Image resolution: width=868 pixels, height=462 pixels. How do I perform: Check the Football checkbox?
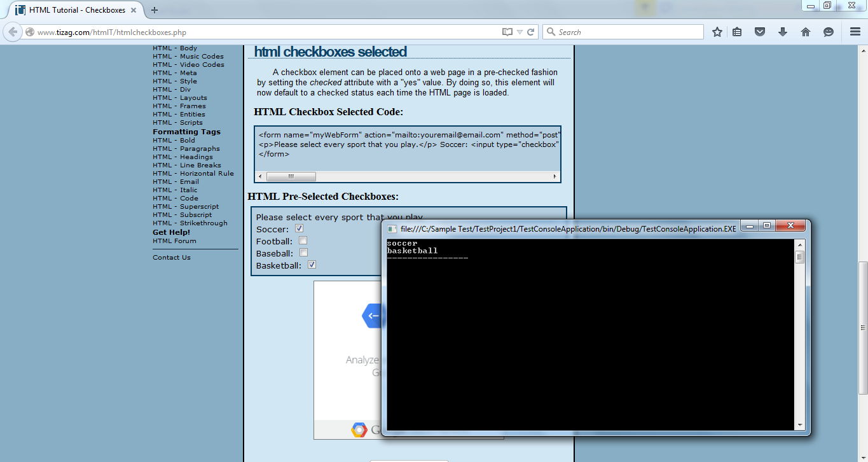point(303,241)
